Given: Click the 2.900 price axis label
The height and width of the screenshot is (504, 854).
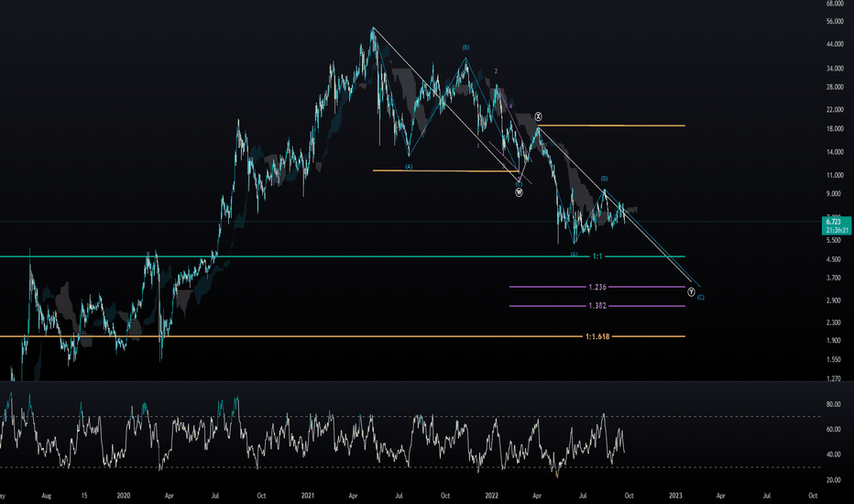Looking at the screenshot, I should (833, 301).
